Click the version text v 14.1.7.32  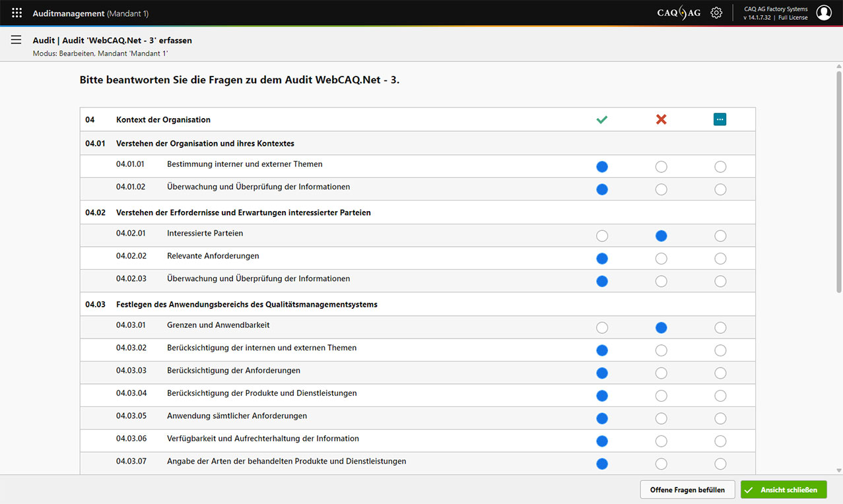click(757, 18)
